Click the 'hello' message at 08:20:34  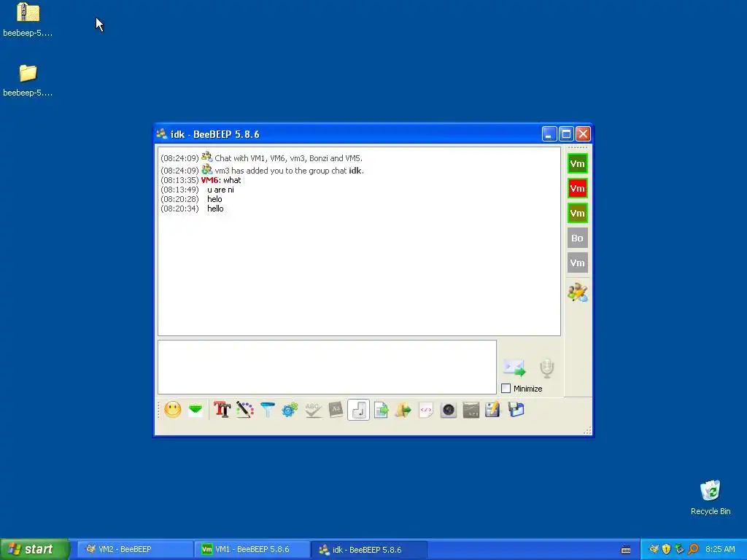tap(215, 209)
